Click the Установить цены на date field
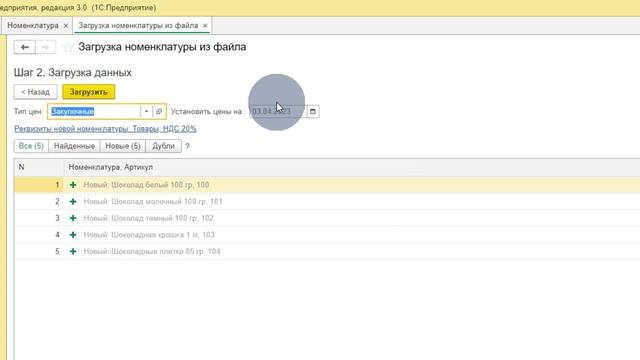 click(278, 111)
